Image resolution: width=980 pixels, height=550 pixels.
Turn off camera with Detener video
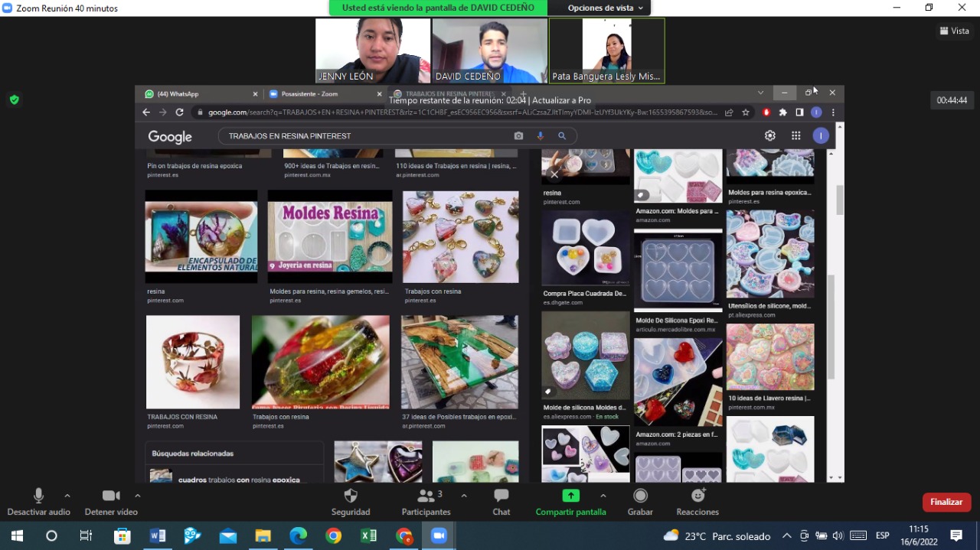pos(111,496)
